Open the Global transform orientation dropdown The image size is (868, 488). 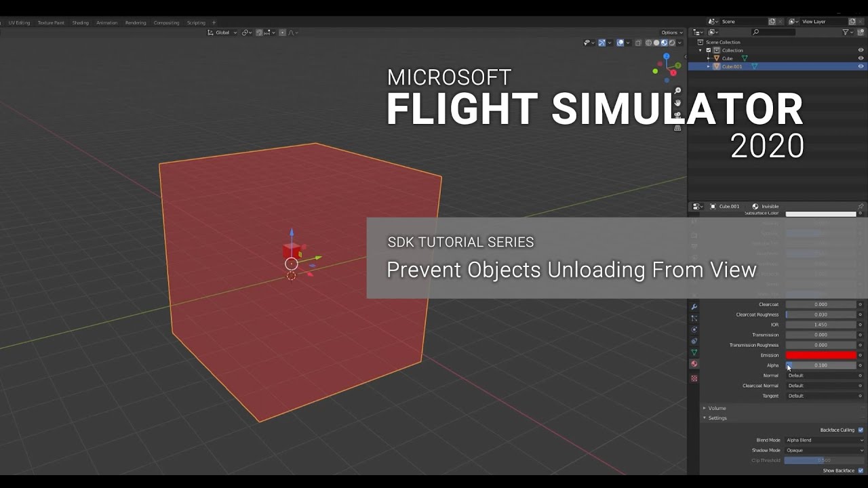222,33
